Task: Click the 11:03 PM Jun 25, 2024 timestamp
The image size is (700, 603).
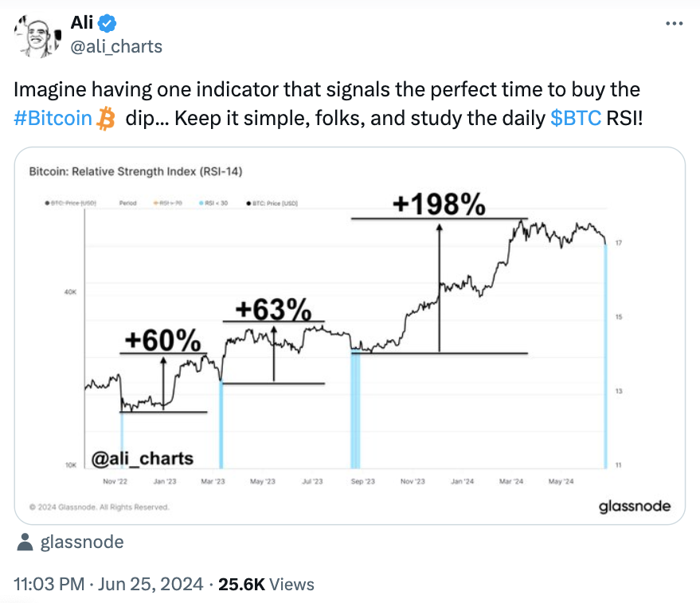Action: tap(108, 584)
